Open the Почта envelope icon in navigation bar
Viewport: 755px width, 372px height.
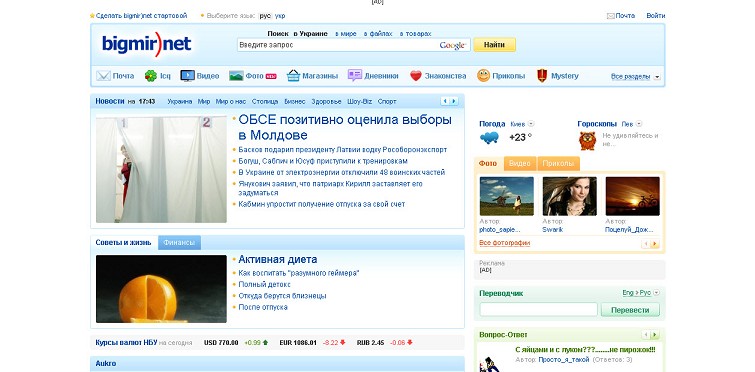pyautogui.click(x=103, y=76)
